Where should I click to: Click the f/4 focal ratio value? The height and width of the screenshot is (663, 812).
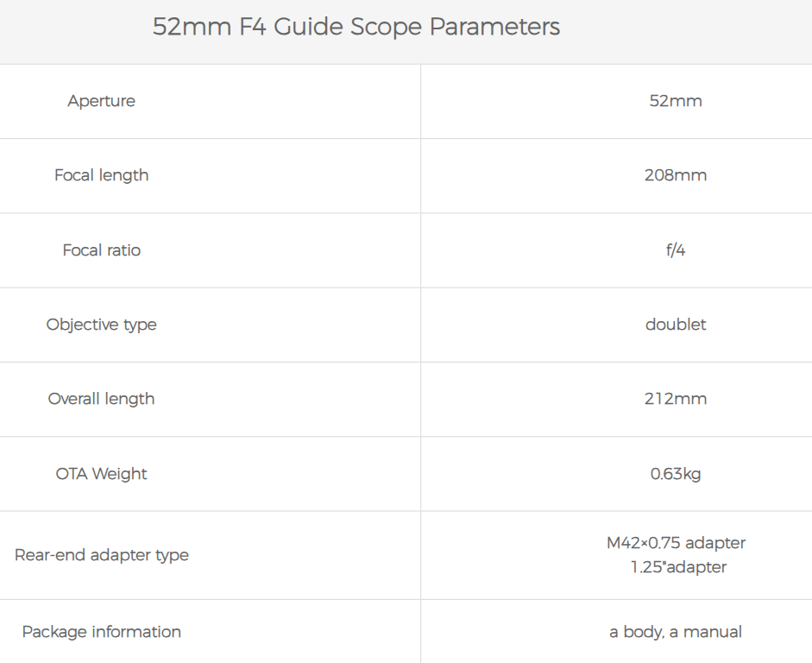(676, 250)
